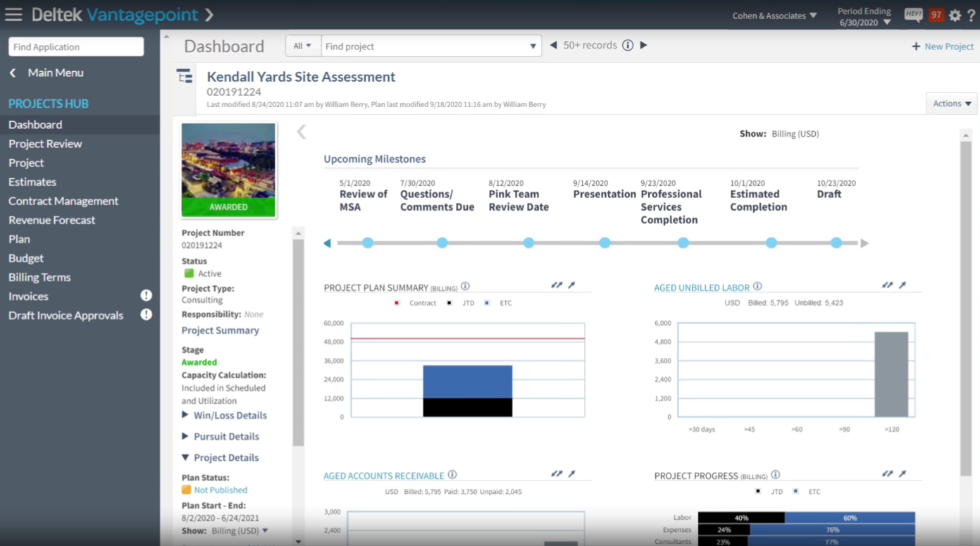Go to next project record arrow
The image size is (980, 546).
pyautogui.click(x=643, y=45)
